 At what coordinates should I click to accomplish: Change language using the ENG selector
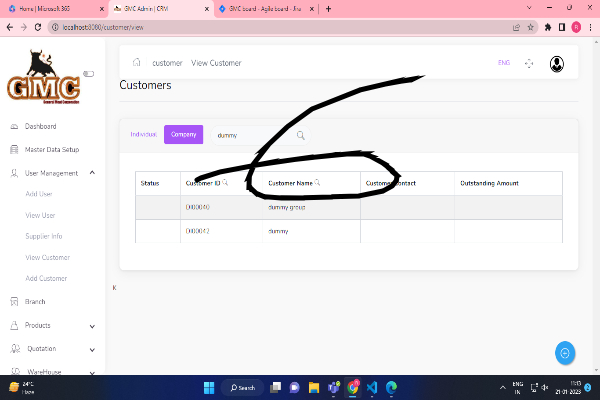(x=503, y=63)
